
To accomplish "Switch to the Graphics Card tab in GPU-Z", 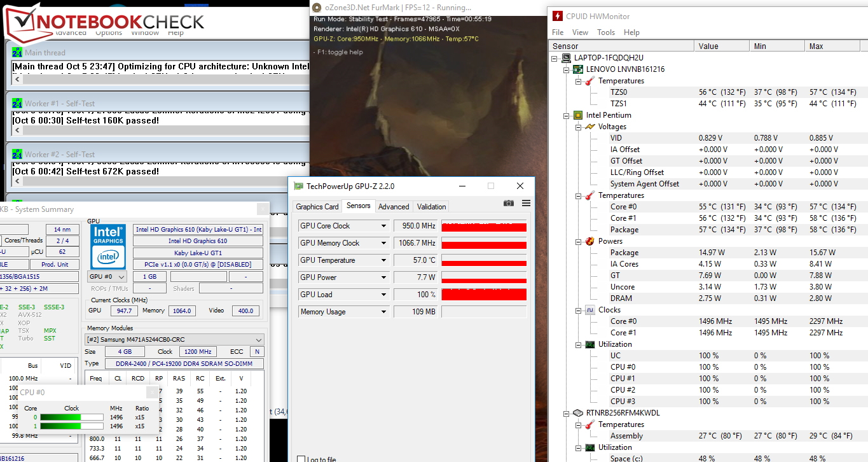I will 317,206.
